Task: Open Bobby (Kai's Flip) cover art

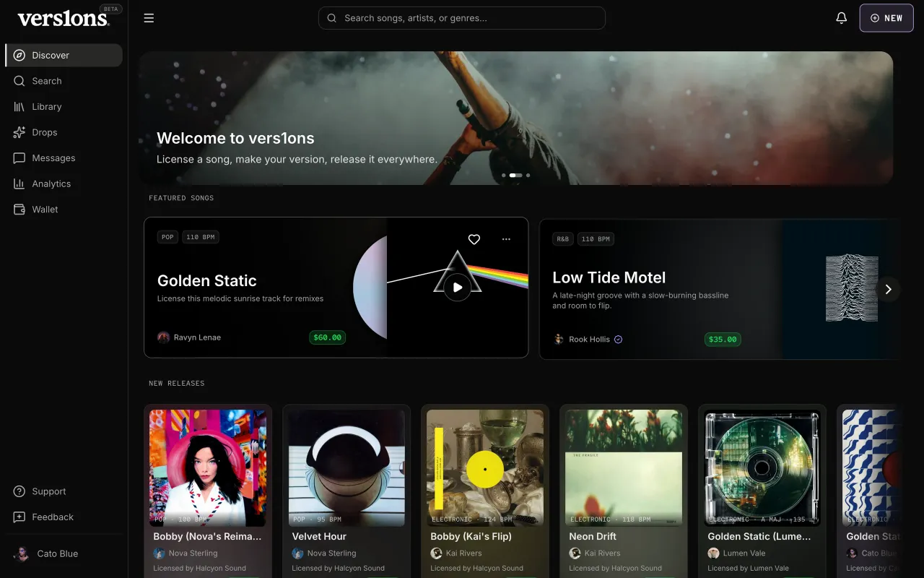Action: 485,468
